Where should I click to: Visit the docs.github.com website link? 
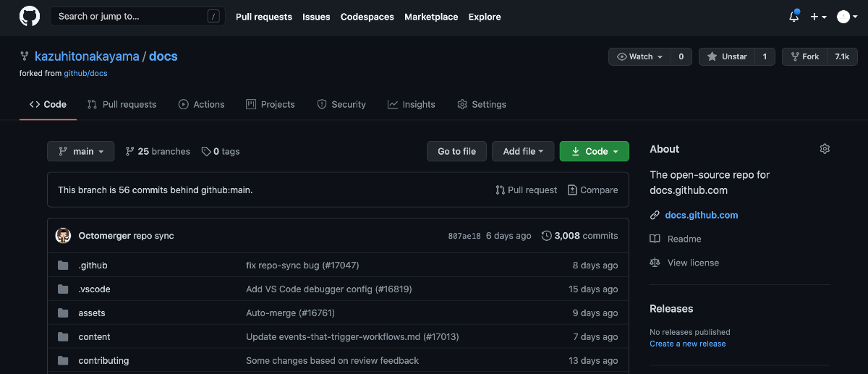click(x=702, y=215)
